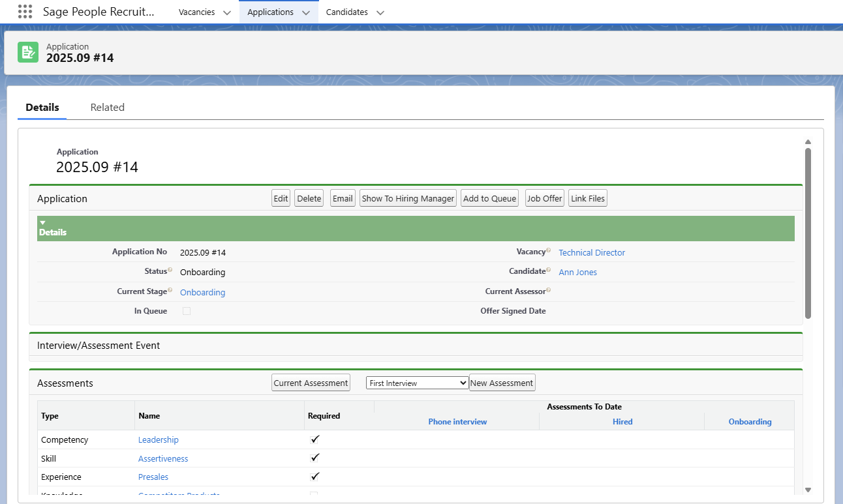The height and width of the screenshot is (504, 843).
Task: Open the First Interview assessment dropdown
Action: coord(417,383)
